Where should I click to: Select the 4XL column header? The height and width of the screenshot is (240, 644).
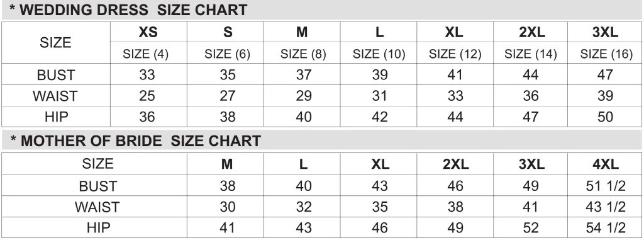coord(606,164)
